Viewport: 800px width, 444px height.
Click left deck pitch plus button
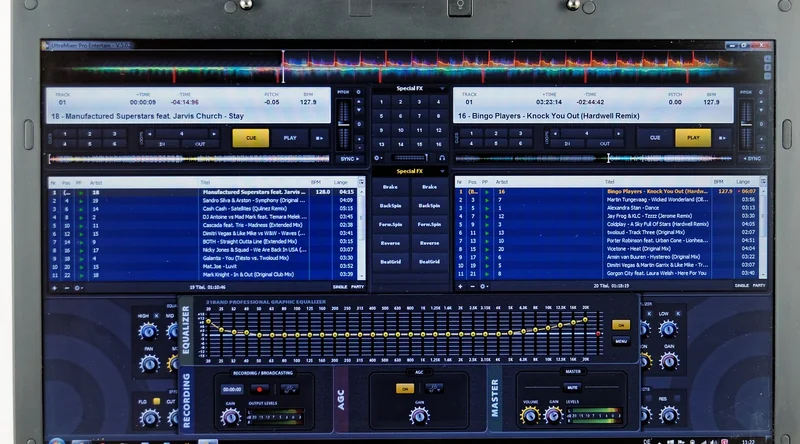(359, 138)
